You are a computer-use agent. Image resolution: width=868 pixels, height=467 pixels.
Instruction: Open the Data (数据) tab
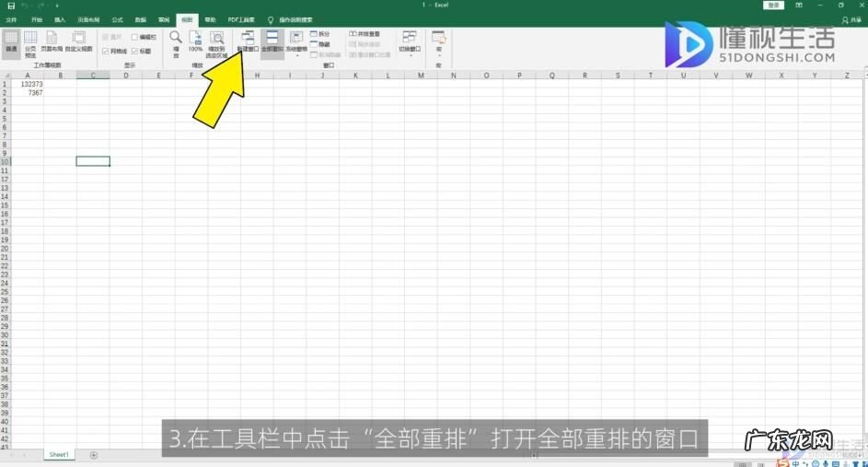click(x=141, y=20)
